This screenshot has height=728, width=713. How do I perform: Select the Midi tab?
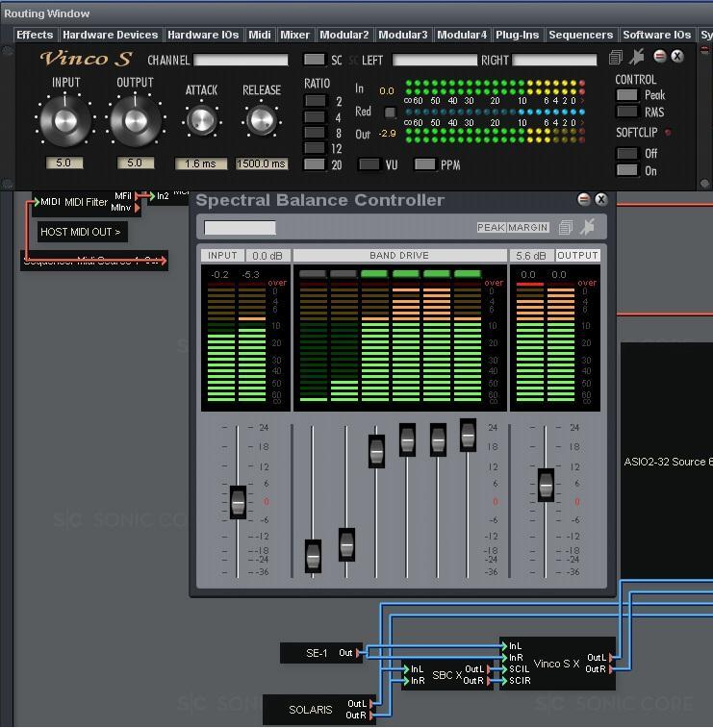pos(259,35)
